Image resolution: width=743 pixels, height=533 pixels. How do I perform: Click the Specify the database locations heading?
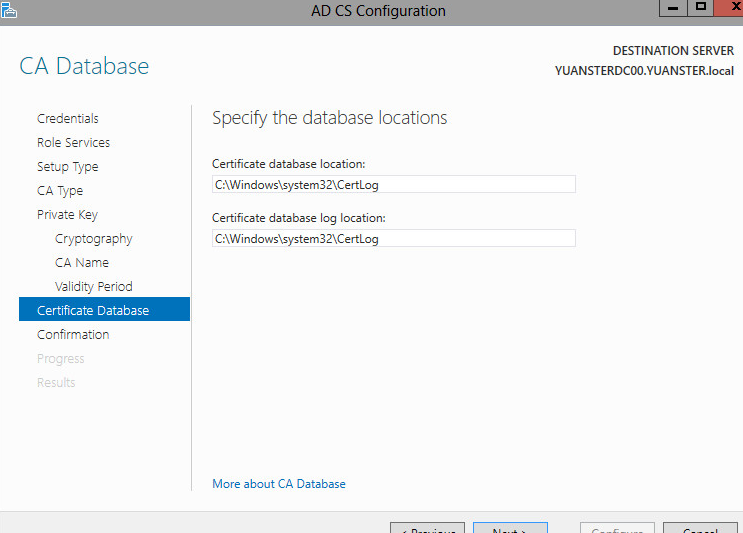pyautogui.click(x=330, y=118)
